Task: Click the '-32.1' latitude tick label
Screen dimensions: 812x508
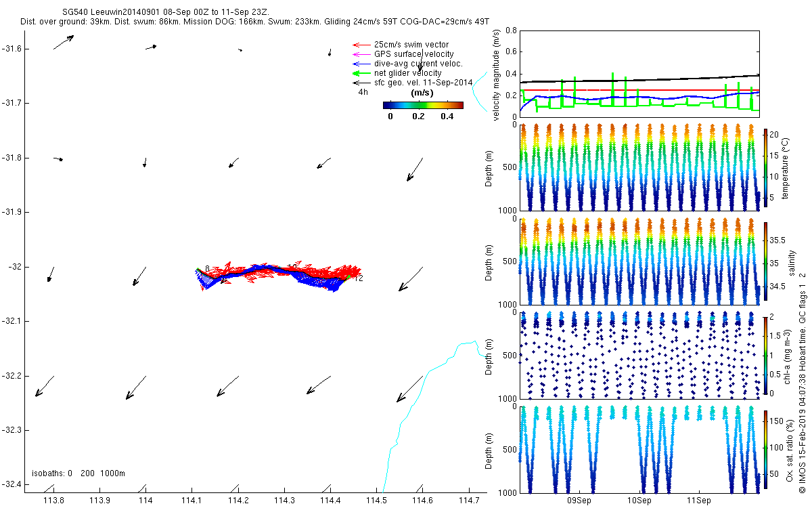Action: tap(14, 321)
